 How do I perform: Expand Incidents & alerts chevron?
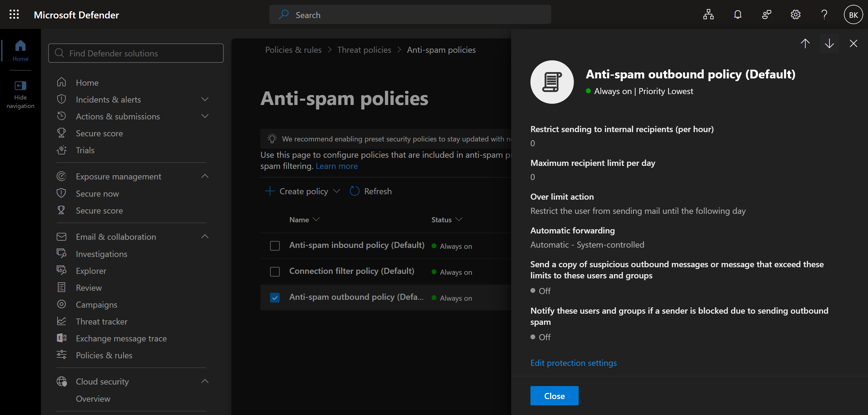coord(205,99)
